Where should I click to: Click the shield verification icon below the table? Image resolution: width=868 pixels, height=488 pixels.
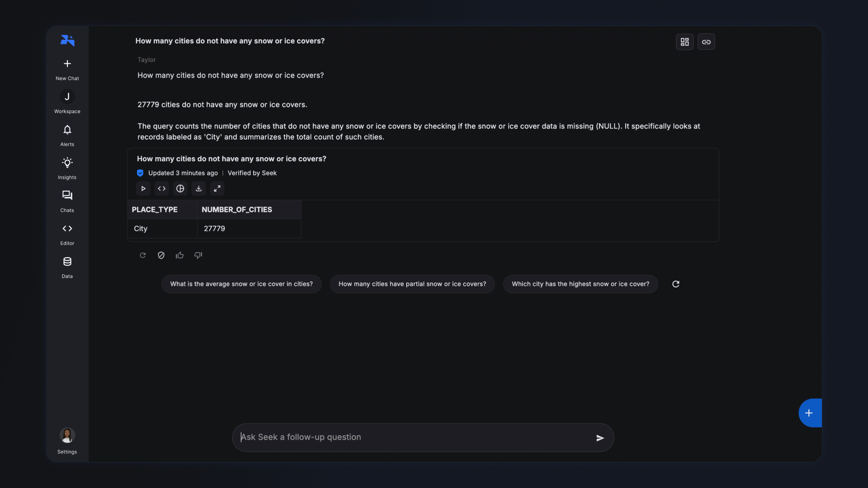pos(161,256)
